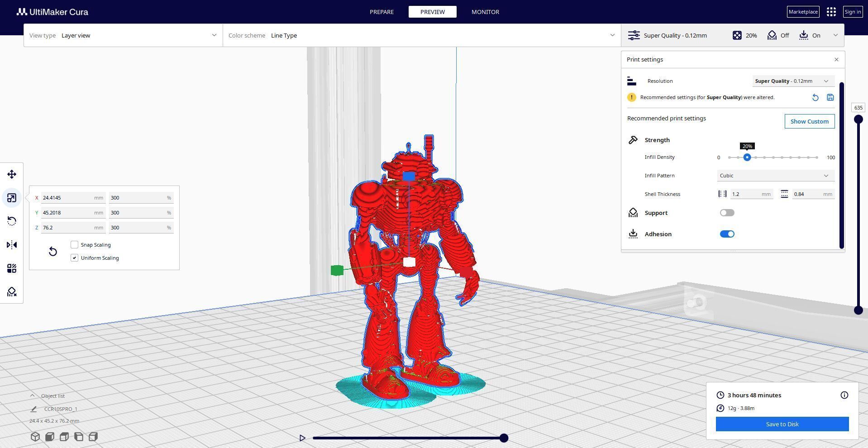Click the upper layer slider handle

[x=858, y=119]
